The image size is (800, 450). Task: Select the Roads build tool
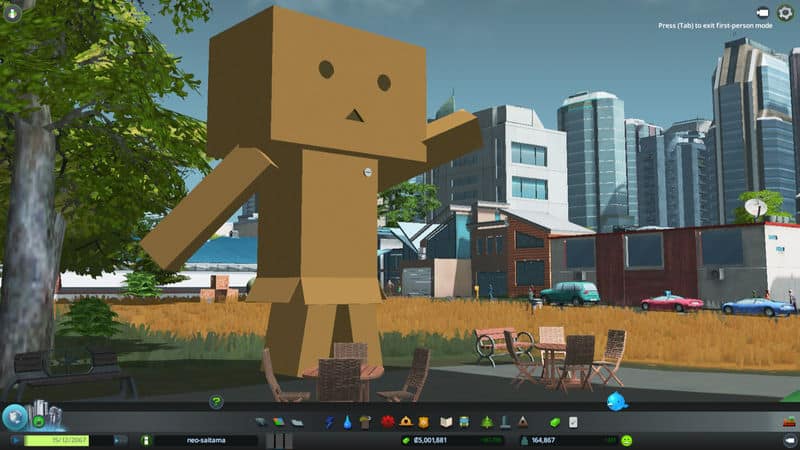pyautogui.click(x=261, y=422)
